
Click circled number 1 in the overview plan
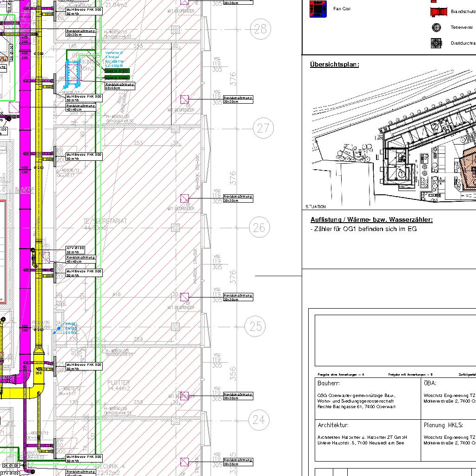pos(401,174)
